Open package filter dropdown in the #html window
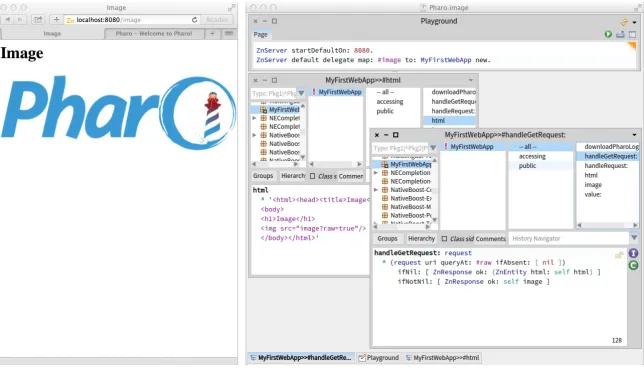644x368 pixels. (x=301, y=93)
